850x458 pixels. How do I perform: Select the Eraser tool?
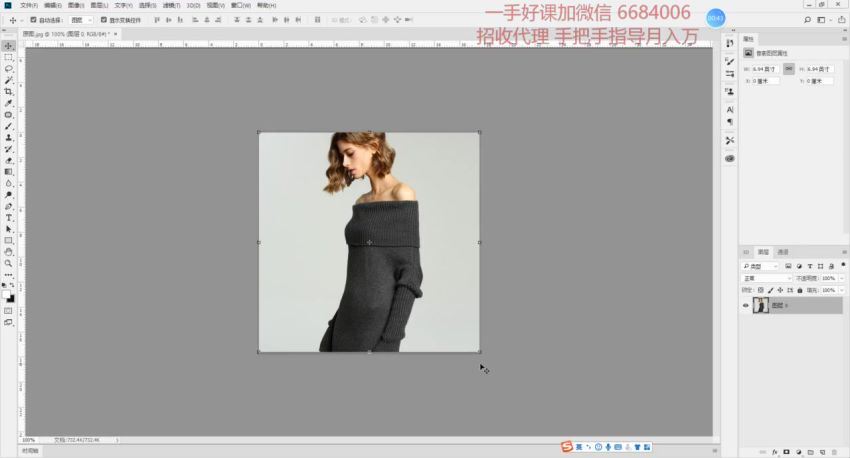click(x=9, y=160)
